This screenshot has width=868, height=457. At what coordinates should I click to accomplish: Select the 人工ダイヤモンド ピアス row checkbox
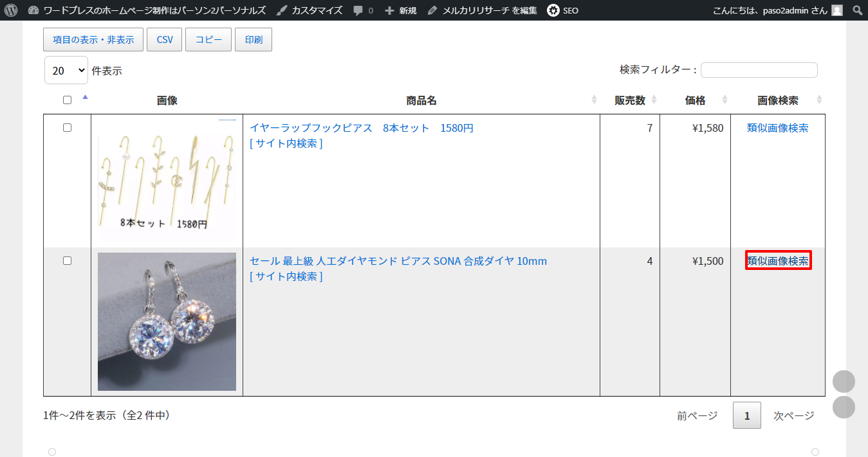click(x=67, y=260)
